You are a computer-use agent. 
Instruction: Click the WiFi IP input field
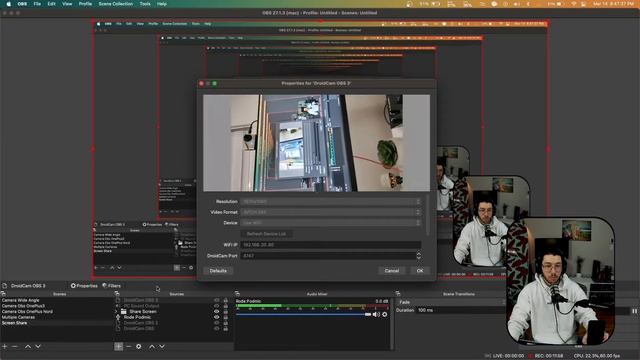[331, 245]
